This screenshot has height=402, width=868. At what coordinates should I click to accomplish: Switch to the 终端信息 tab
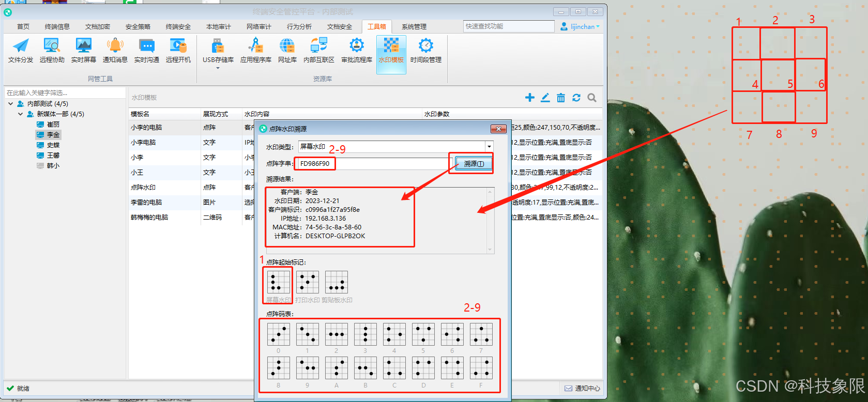point(57,26)
